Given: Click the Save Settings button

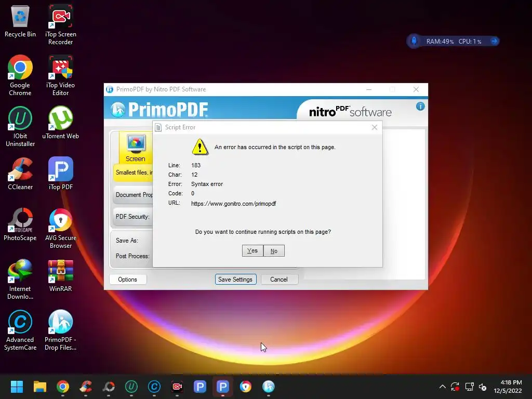Looking at the screenshot, I should [x=235, y=279].
